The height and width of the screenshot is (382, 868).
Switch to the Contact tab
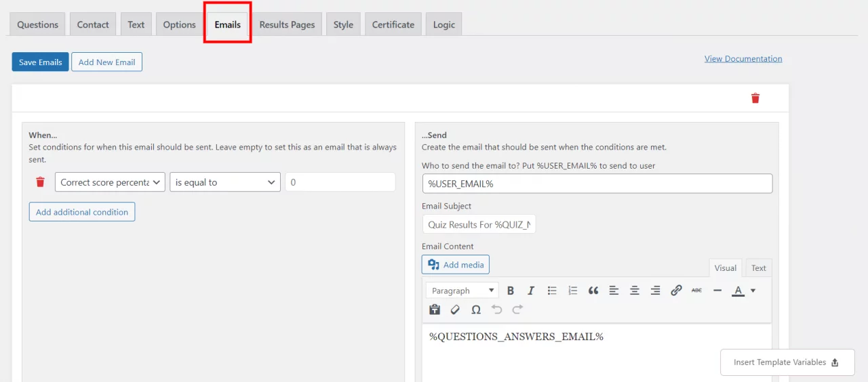tap(93, 24)
